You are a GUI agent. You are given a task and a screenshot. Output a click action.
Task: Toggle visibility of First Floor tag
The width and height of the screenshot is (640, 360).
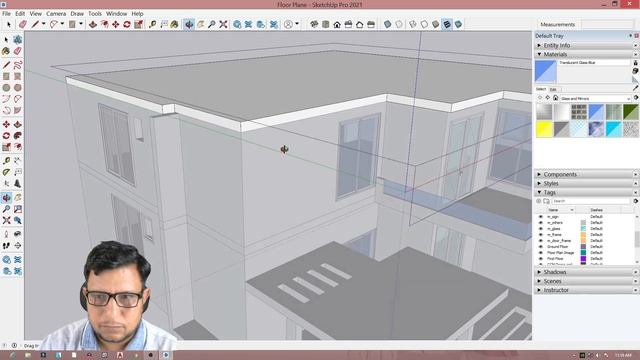coord(541,259)
